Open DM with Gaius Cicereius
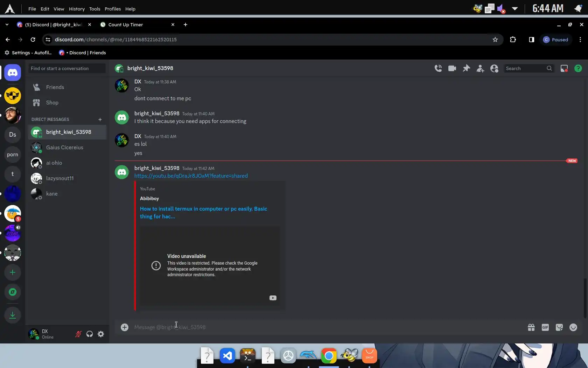Viewport: 588px width, 368px height. click(67, 148)
